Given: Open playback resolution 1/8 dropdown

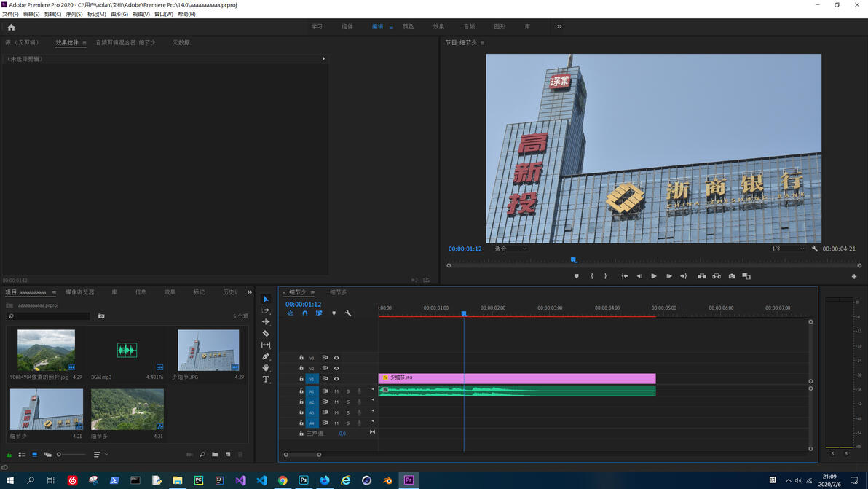Looking at the screenshot, I should 788,249.
